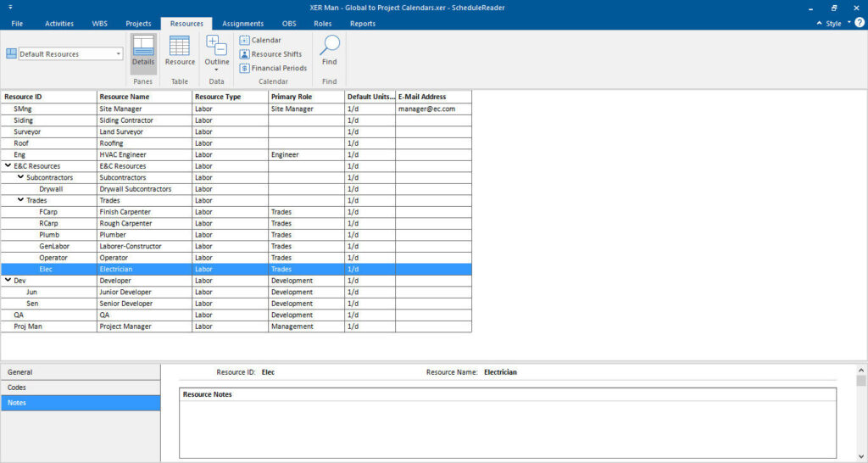Open the quick access toolbar dropdown
The height and width of the screenshot is (463, 868).
10,8
